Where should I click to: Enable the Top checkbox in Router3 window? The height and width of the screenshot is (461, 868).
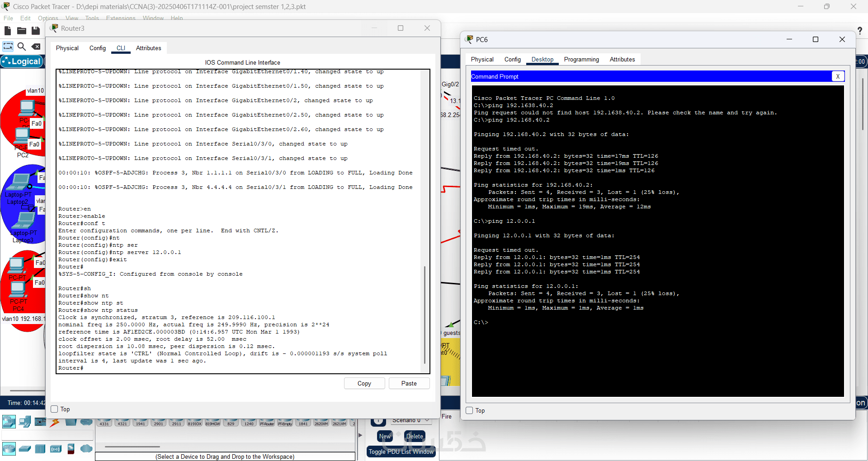tap(55, 409)
